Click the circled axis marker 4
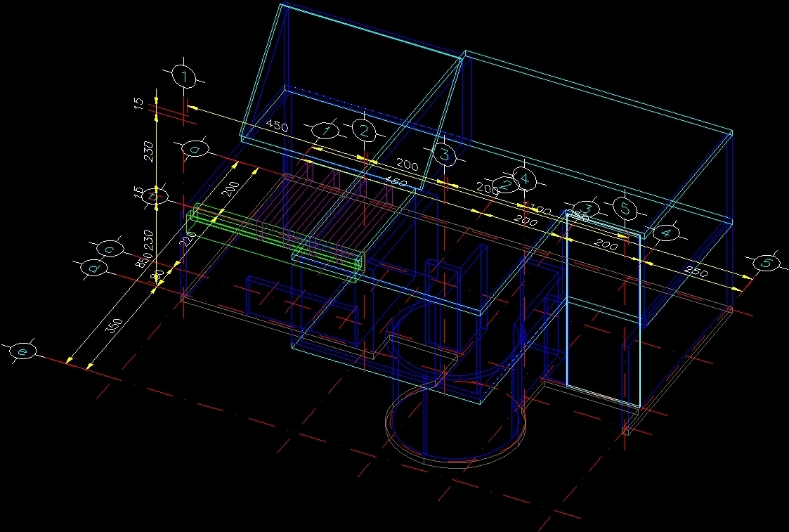Viewport: 789px width, 532px height. tap(524, 180)
